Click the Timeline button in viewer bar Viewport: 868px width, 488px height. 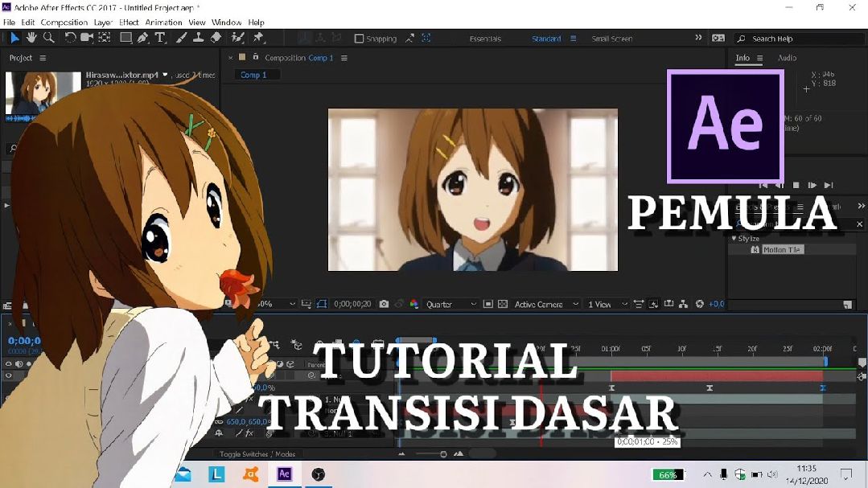pos(668,304)
